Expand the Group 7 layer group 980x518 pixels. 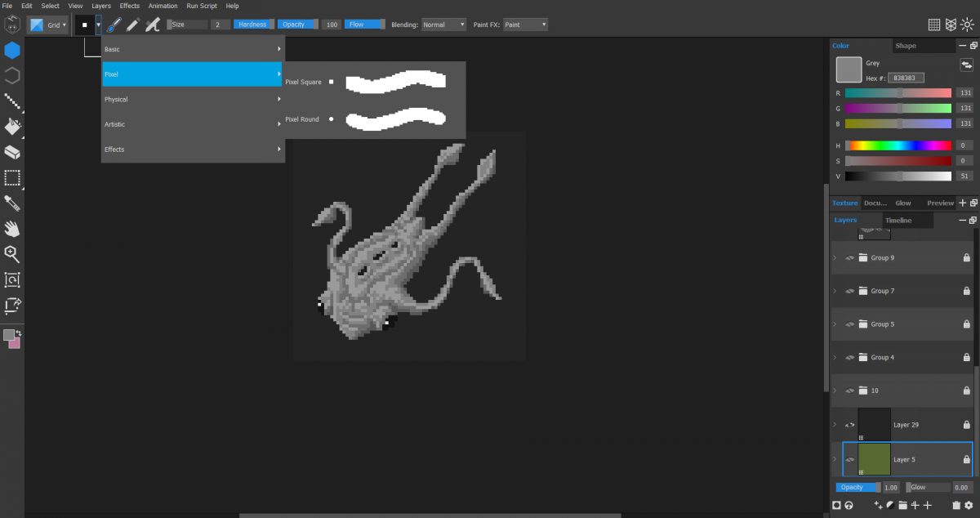(x=835, y=291)
